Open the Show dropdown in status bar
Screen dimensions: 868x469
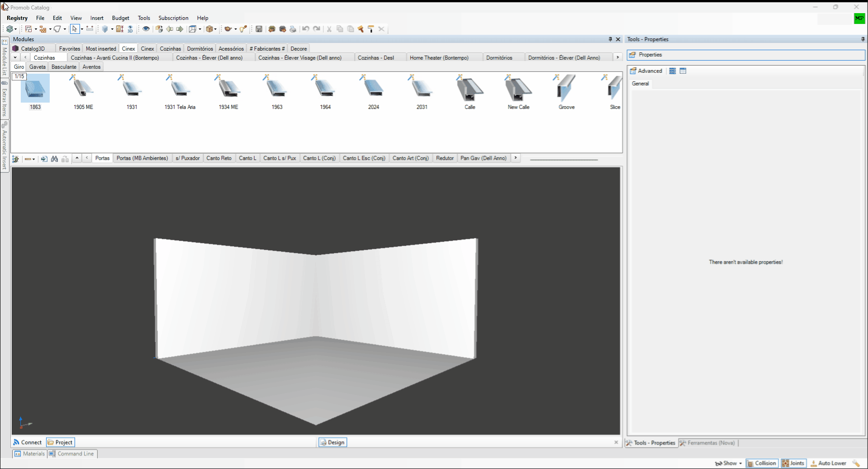(x=728, y=463)
